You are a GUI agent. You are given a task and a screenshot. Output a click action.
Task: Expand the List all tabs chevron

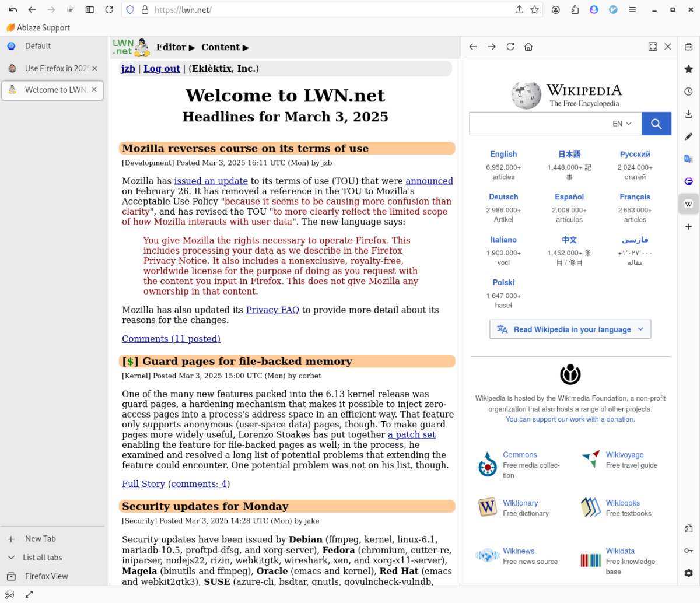[x=11, y=558]
